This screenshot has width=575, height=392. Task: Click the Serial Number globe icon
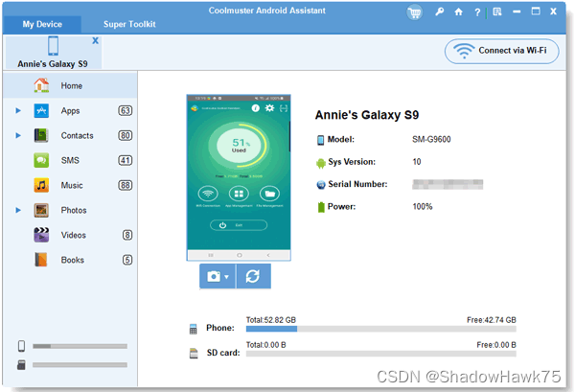tap(321, 185)
